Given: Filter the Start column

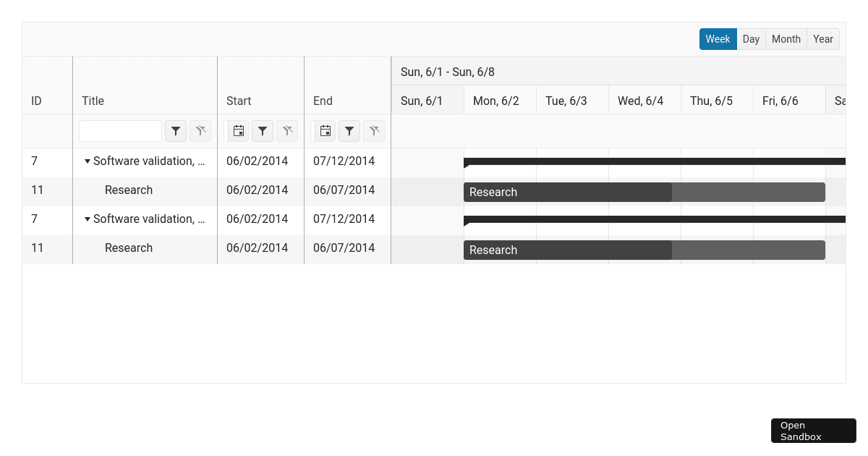Looking at the screenshot, I should pyautogui.click(x=263, y=131).
